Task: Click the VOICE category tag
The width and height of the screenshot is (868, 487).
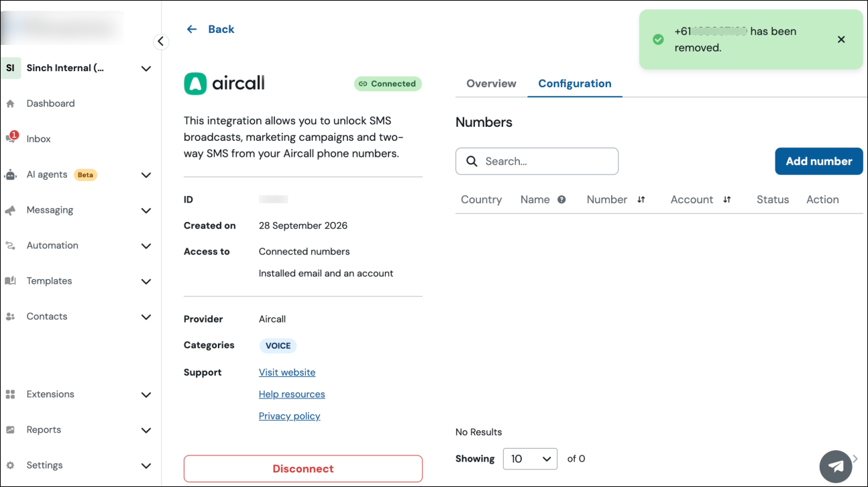Action: point(278,346)
